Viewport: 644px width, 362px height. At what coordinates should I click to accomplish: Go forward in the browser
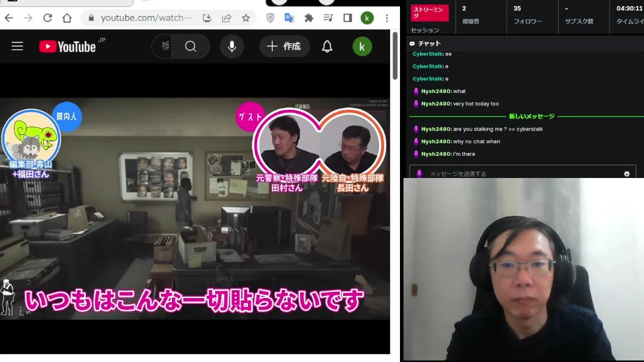28,18
